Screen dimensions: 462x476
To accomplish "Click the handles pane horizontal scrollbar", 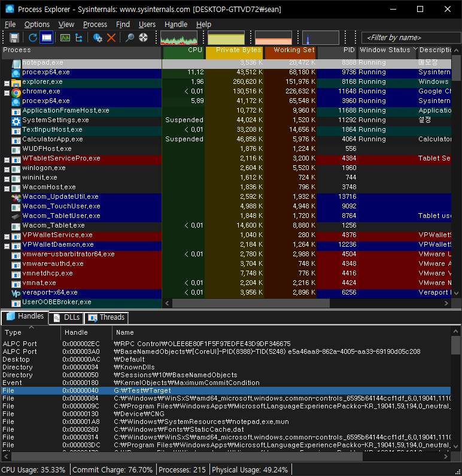I will [187, 456].
